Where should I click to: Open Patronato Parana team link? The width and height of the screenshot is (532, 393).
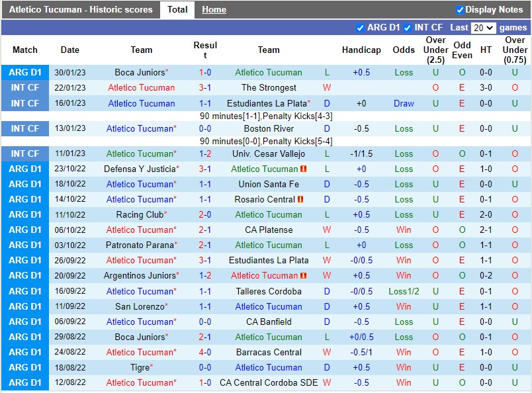click(x=140, y=245)
